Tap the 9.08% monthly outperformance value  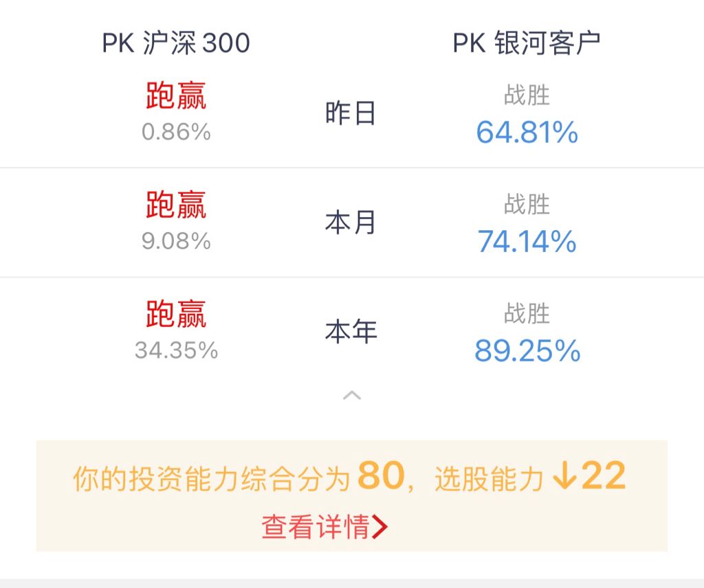coord(176,242)
